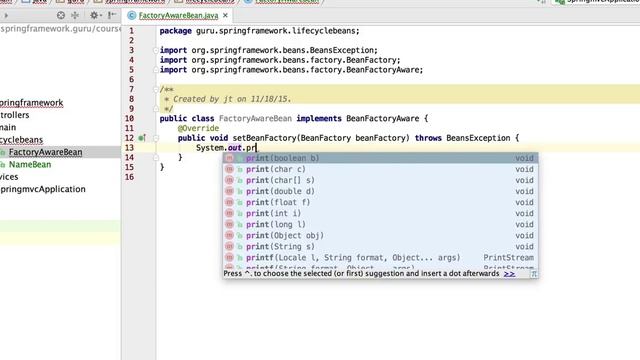Click line number 16 in the gutter
The image size is (640, 360).
click(129, 177)
